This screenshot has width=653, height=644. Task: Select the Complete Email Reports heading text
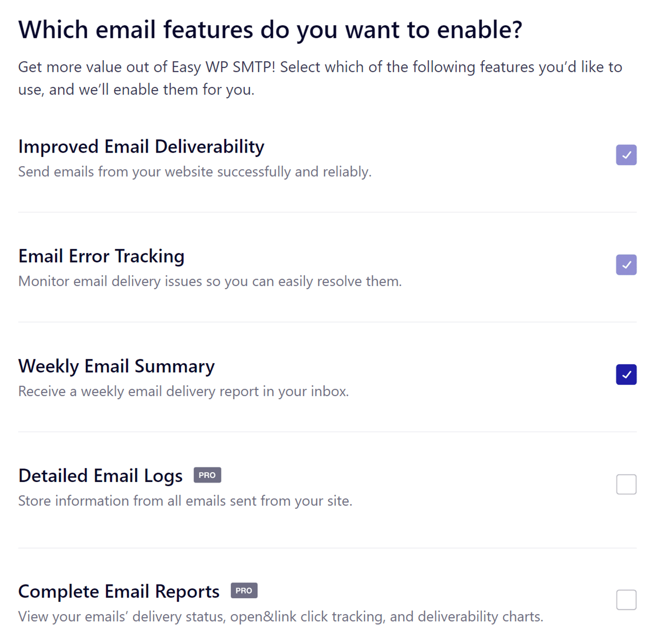point(119,591)
